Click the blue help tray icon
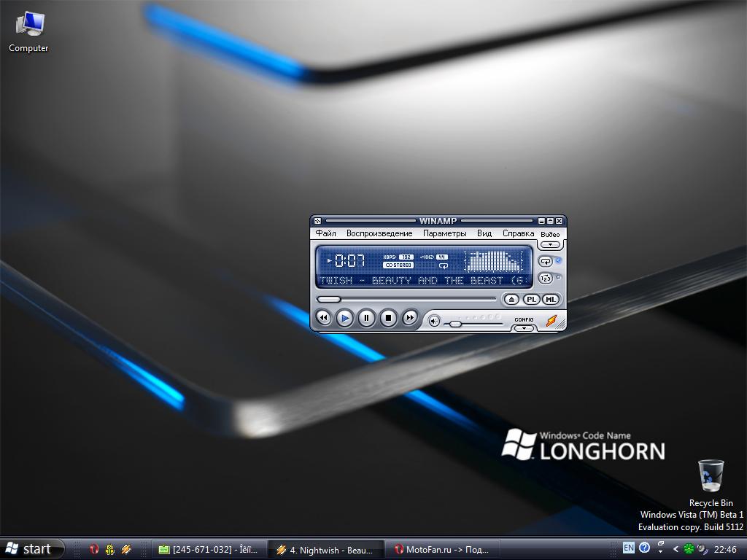The image size is (747, 560). 644,548
